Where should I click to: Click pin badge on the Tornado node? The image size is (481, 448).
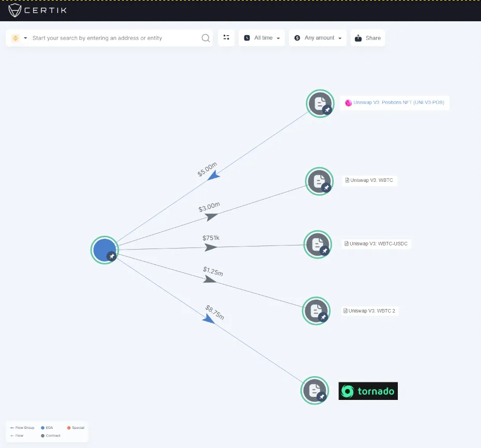tap(321, 397)
